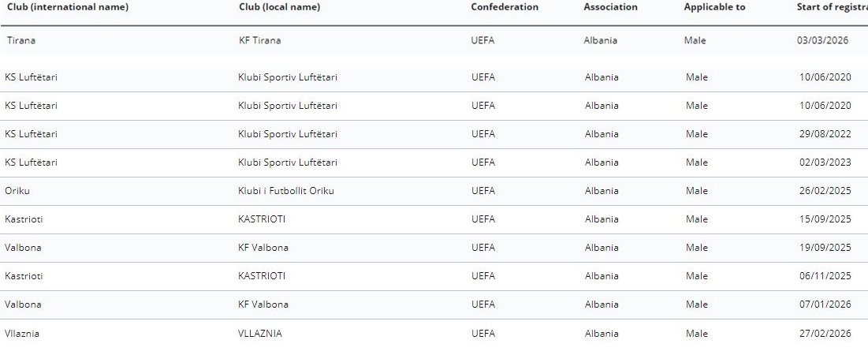Select the Vllaznia international name cell
The width and height of the screenshot is (868, 355).
(22, 334)
